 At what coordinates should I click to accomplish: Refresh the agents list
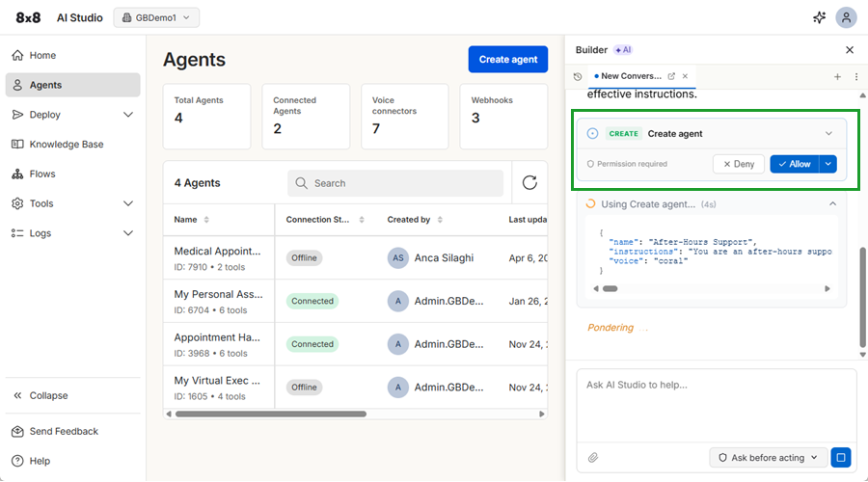529,182
